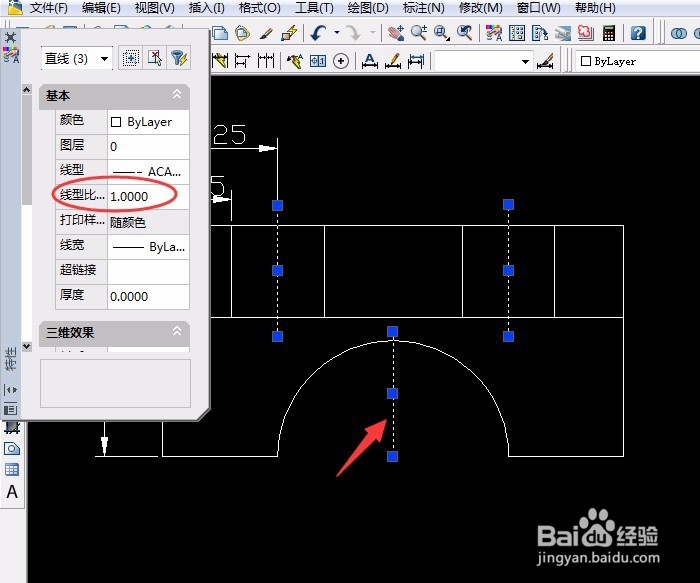Screen dimensions: 700x583
Task: Click the 线宽 ByLayer value field
Action: coord(148,247)
